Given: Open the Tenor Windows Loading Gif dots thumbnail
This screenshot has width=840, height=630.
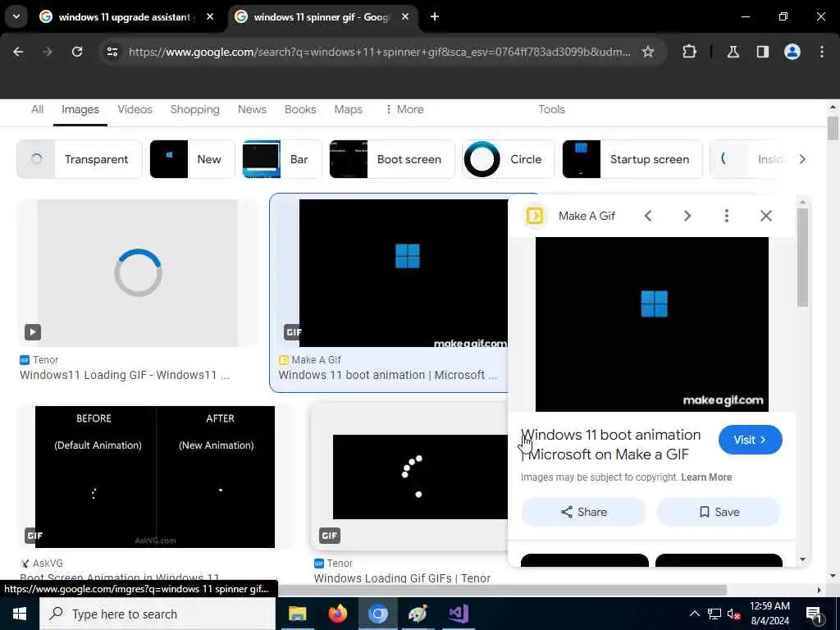Looking at the screenshot, I should coord(420,477).
